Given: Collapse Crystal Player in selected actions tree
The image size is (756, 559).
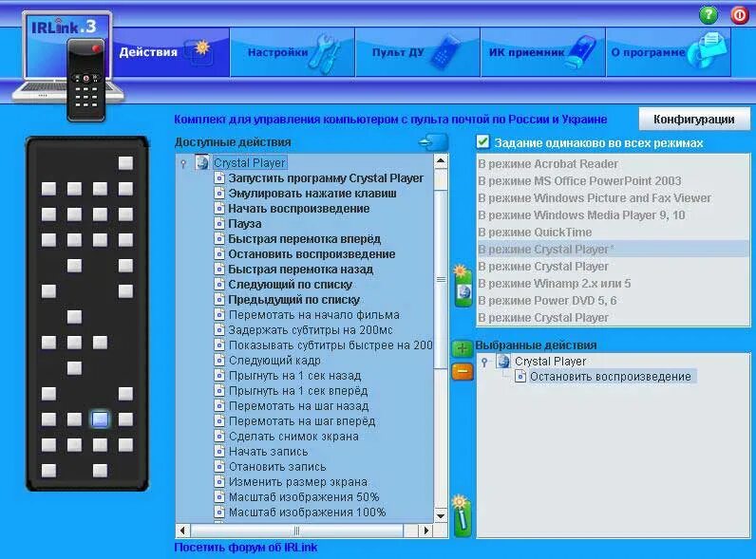Looking at the screenshot, I should (484, 362).
